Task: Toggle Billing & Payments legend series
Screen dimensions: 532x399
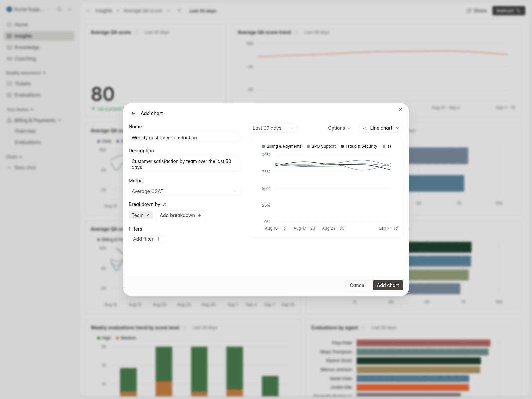Action: coord(282,146)
